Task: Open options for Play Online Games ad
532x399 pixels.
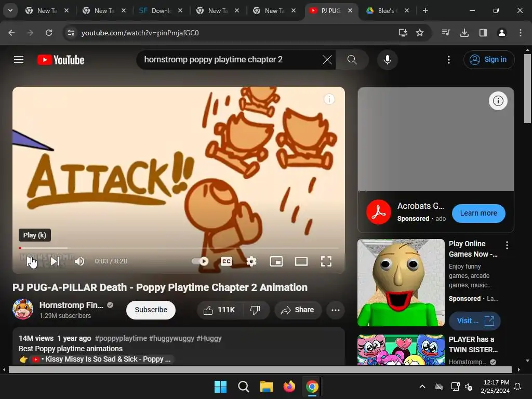Action: (507, 245)
